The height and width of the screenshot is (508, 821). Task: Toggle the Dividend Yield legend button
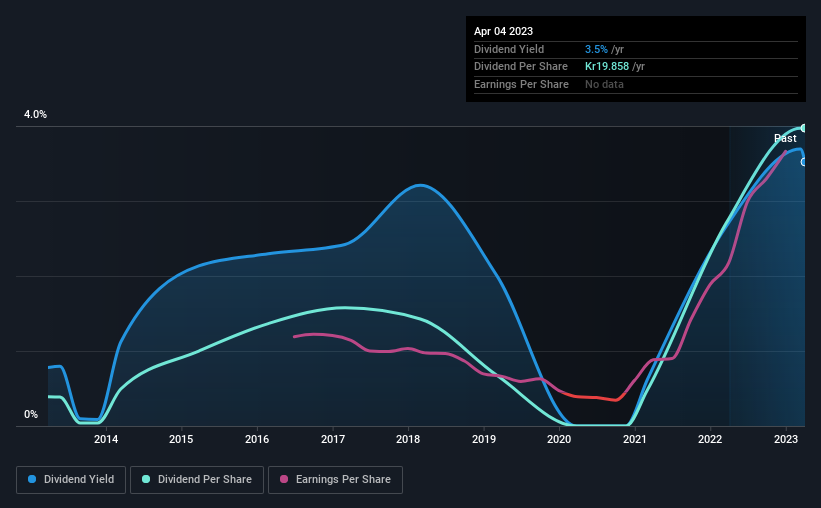[x=71, y=480]
